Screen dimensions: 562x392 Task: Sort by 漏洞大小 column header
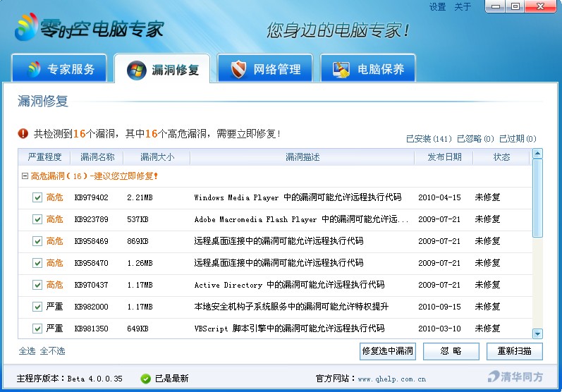pyautogui.click(x=157, y=157)
